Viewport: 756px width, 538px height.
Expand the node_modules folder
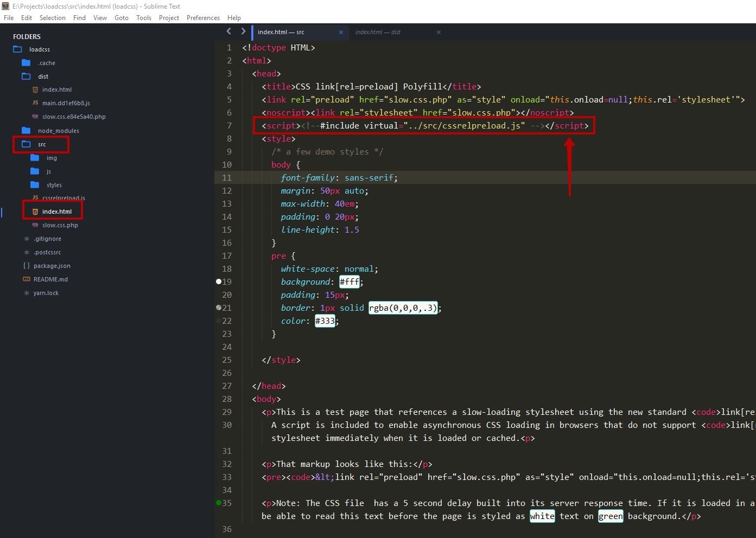point(26,131)
